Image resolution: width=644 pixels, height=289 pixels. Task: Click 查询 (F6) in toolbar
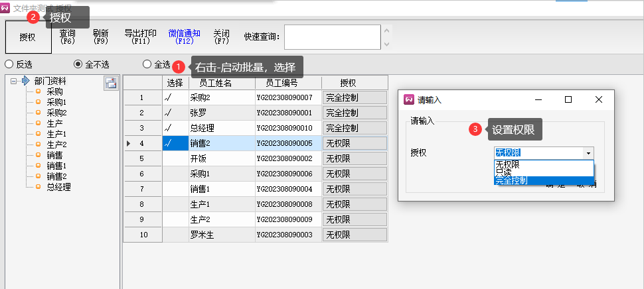click(67, 36)
